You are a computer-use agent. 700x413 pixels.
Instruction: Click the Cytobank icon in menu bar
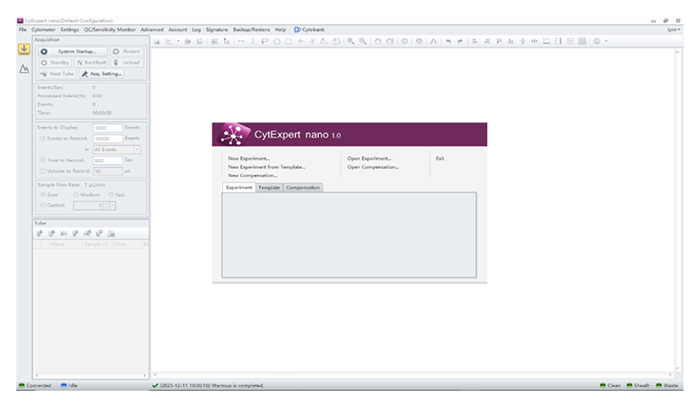[297, 29]
